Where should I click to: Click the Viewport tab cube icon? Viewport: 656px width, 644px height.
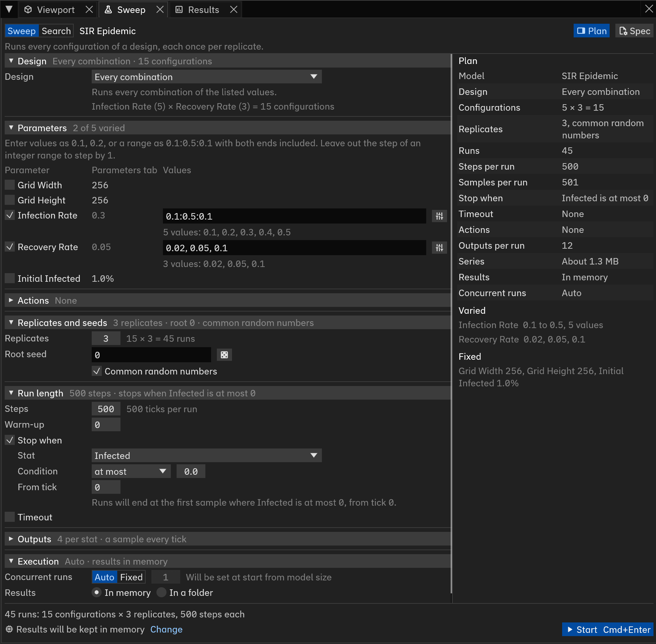[28, 10]
